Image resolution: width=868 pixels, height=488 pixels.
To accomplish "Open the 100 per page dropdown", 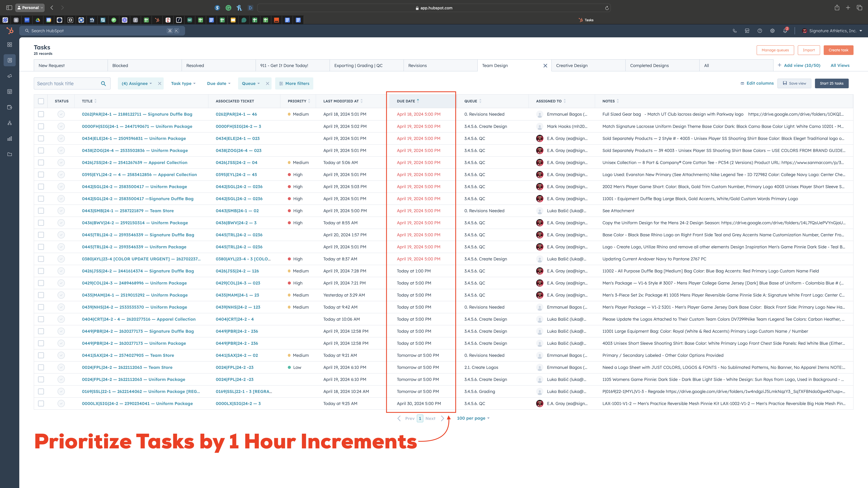I will (473, 418).
